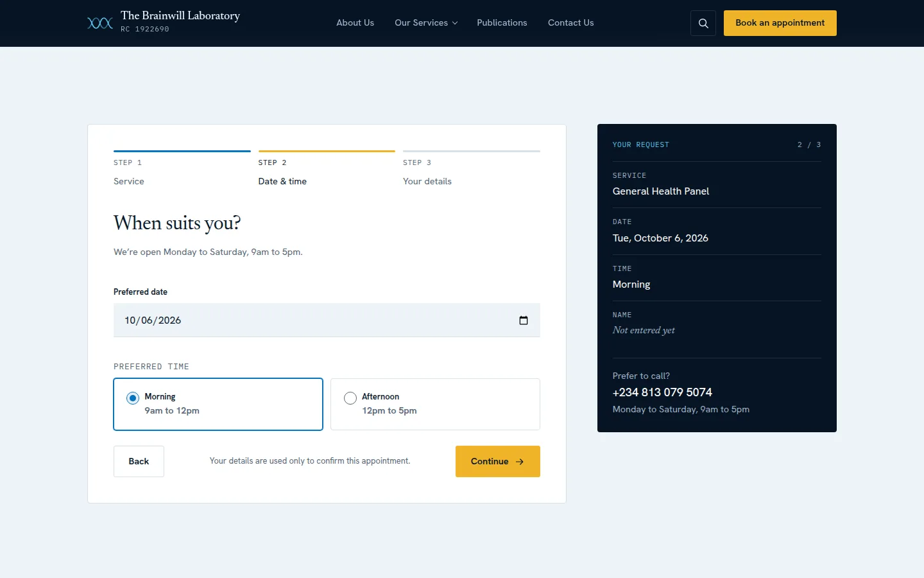Viewport: 924px width, 578px height.
Task: Expand the Our Services dropdown
Action: click(x=426, y=22)
